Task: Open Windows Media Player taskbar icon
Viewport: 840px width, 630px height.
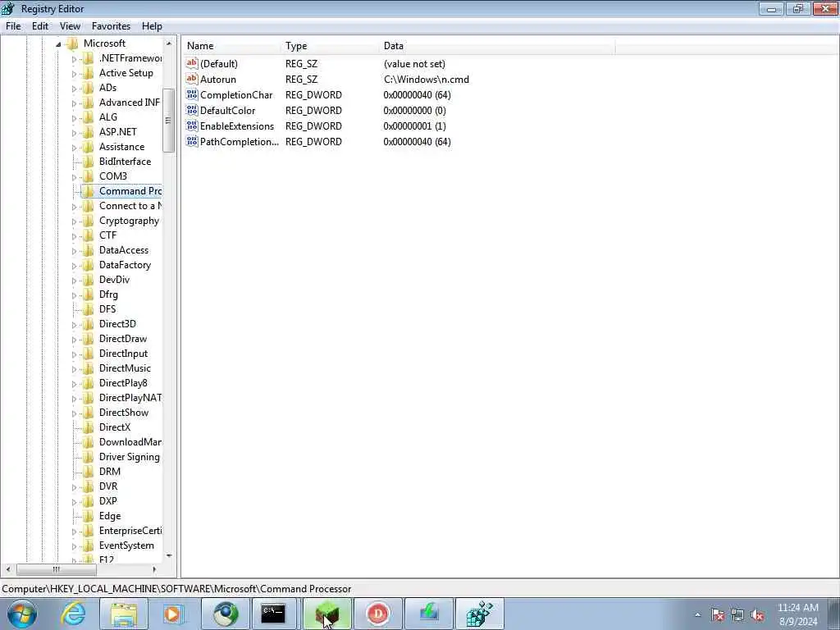Action: coord(173,614)
